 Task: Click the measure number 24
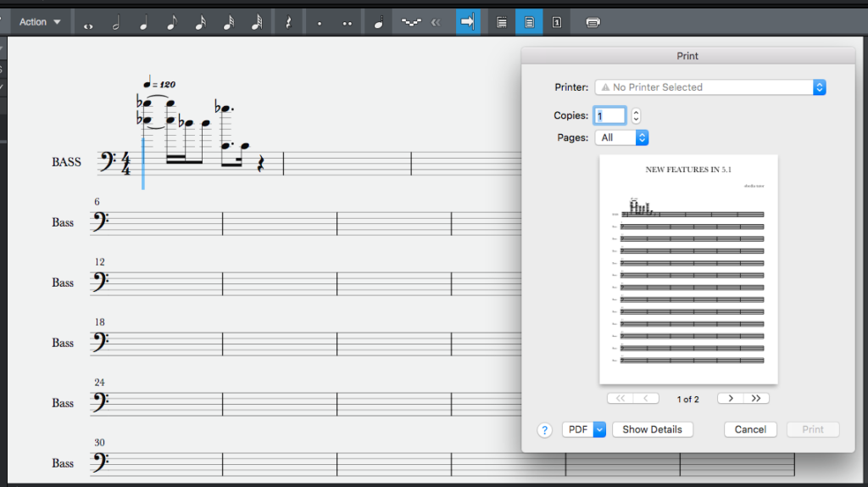pos(100,383)
